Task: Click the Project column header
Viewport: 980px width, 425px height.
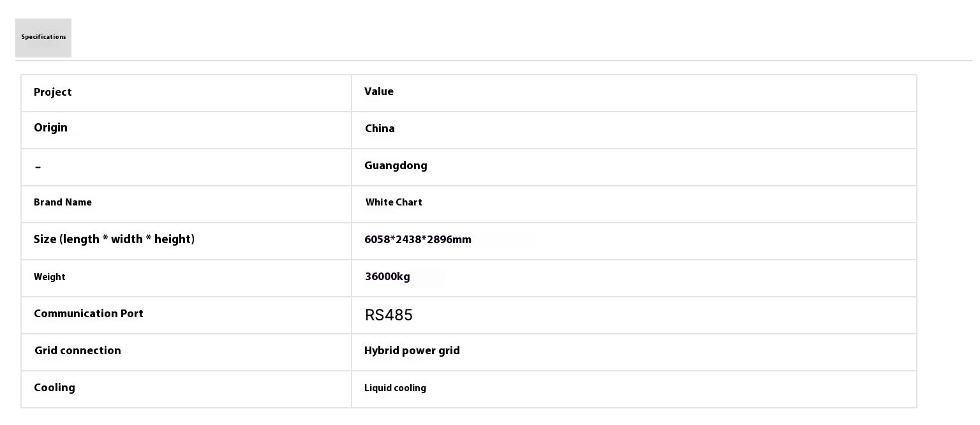Action: point(52,93)
